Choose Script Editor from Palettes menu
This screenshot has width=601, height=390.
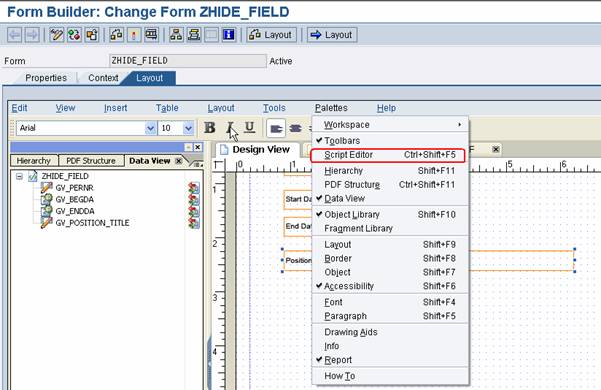[388, 155]
